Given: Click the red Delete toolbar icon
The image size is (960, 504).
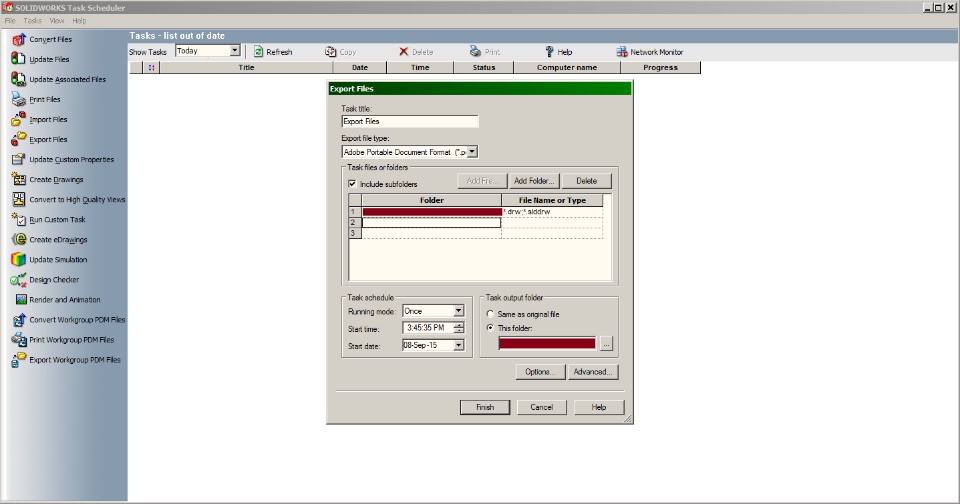Looking at the screenshot, I should (x=403, y=52).
